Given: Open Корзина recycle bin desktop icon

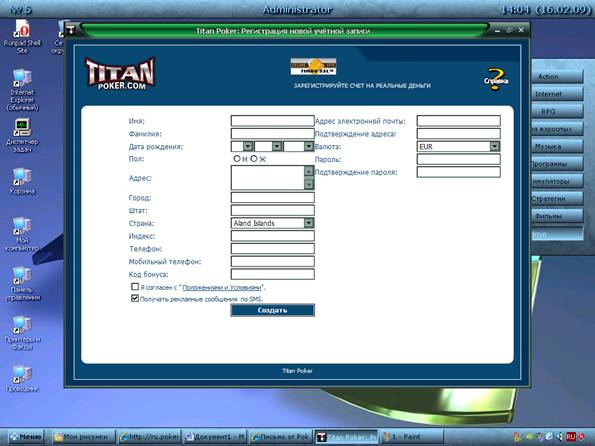Looking at the screenshot, I should [x=22, y=181].
